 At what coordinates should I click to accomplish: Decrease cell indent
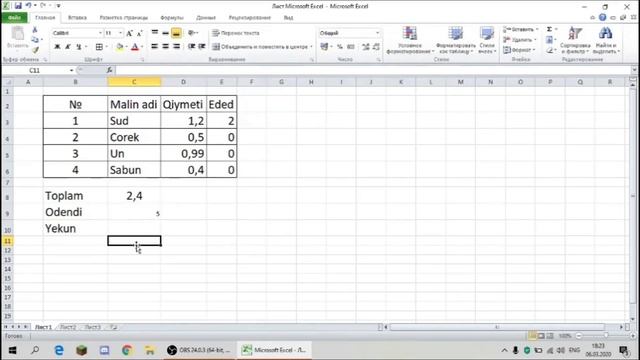click(191, 47)
